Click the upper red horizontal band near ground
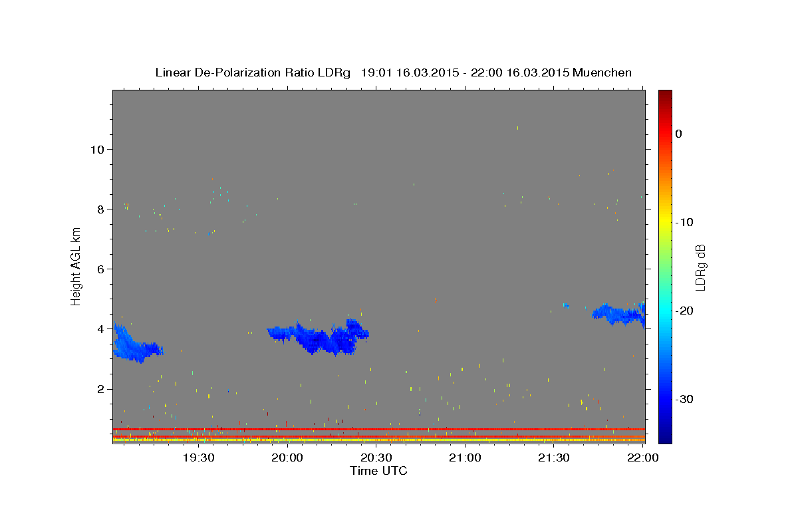Screen dimensions: 798x532 tap(378, 430)
